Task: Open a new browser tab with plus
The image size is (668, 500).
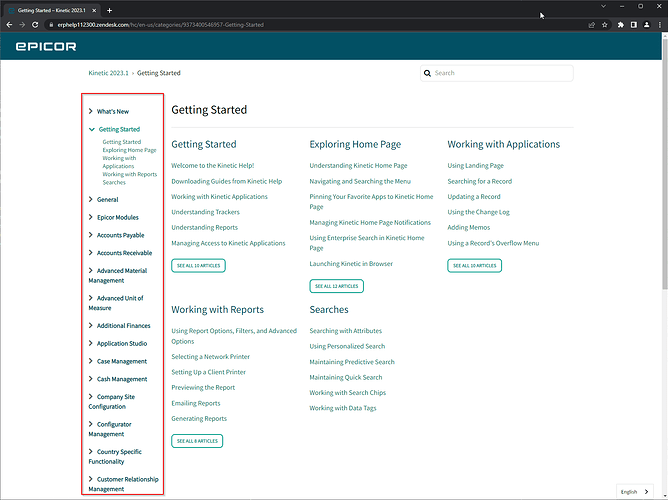Action: 109,10
